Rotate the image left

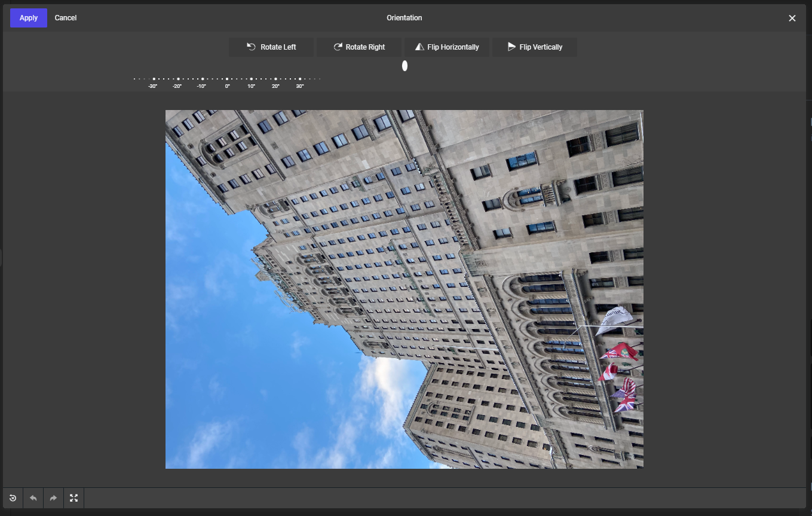[x=271, y=47]
